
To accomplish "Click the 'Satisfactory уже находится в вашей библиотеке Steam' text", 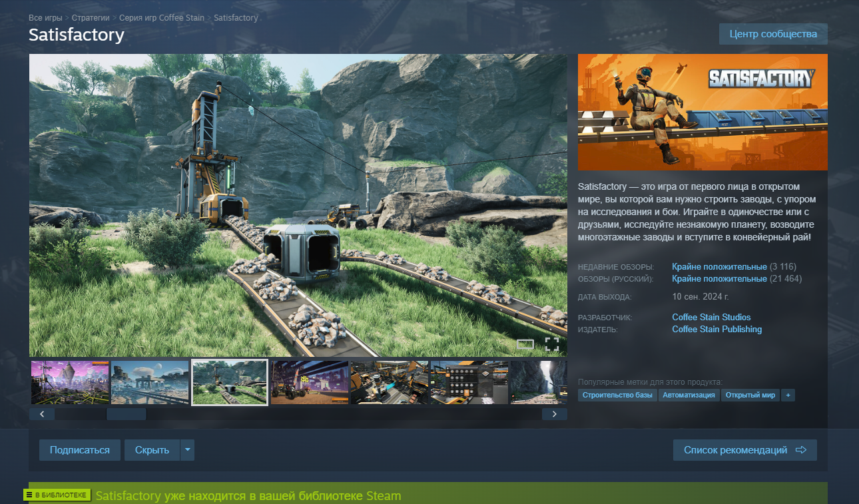I will (248, 496).
